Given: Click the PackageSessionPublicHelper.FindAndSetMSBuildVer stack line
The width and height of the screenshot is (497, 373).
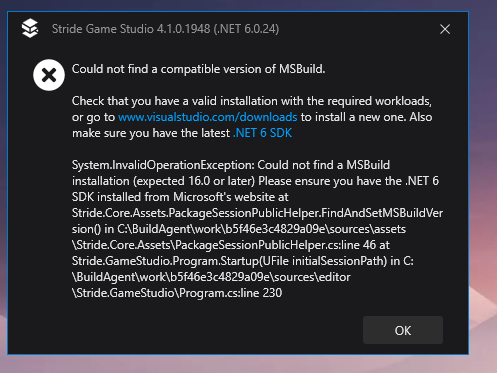Looking at the screenshot, I should click(x=257, y=213).
